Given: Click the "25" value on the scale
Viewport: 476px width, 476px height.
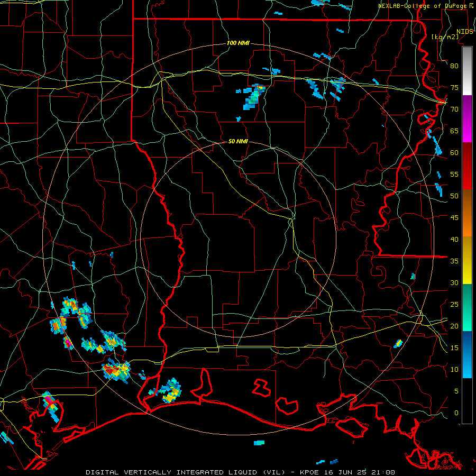Looking at the screenshot, I should pyautogui.click(x=454, y=305).
